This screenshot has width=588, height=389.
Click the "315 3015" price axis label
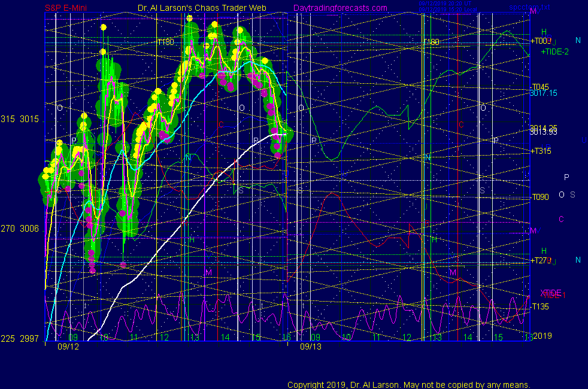tap(20, 119)
